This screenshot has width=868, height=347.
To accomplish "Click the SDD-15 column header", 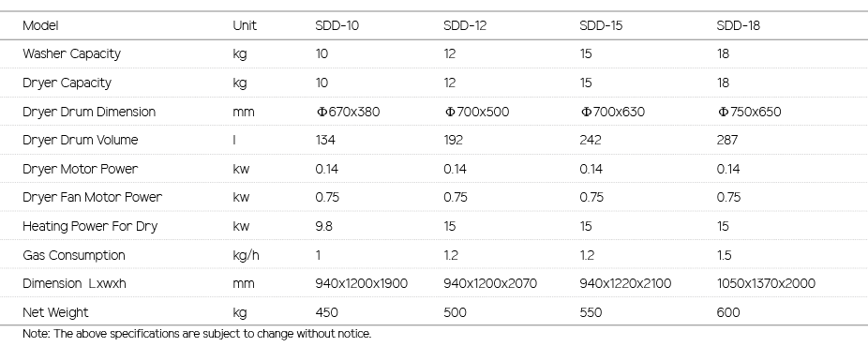I will pyautogui.click(x=601, y=25).
